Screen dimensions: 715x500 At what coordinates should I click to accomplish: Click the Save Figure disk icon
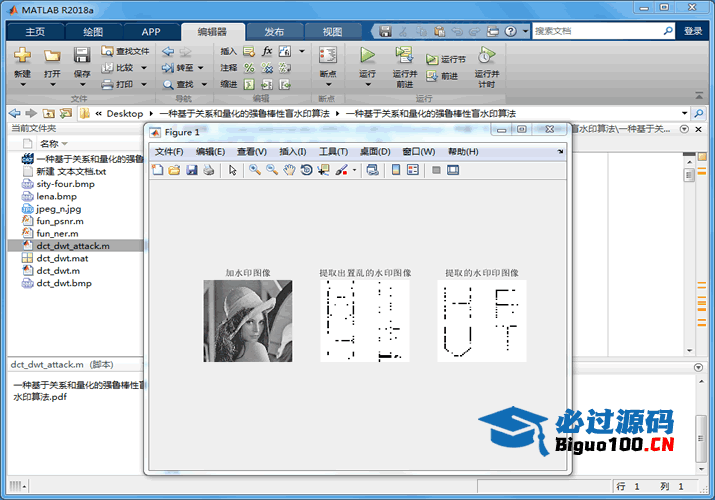click(x=191, y=170)
